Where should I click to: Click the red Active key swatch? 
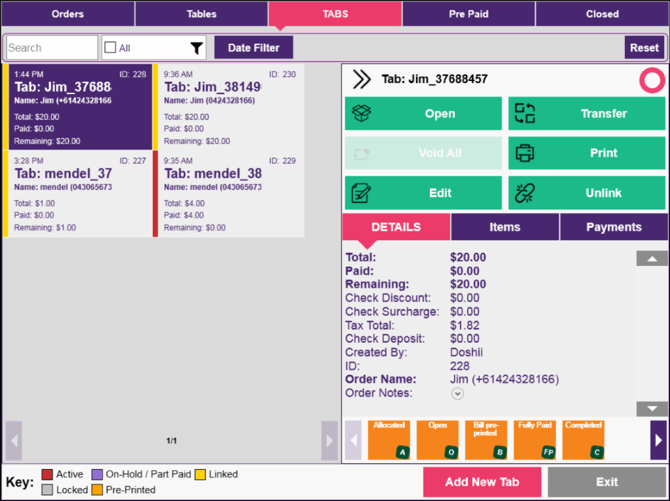pyautogui.click(x=47, y=474)
